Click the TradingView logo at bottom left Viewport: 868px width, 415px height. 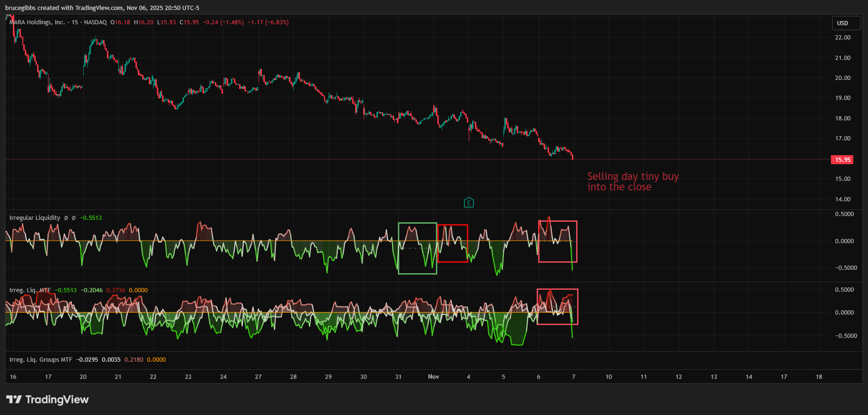coord(48,399)
